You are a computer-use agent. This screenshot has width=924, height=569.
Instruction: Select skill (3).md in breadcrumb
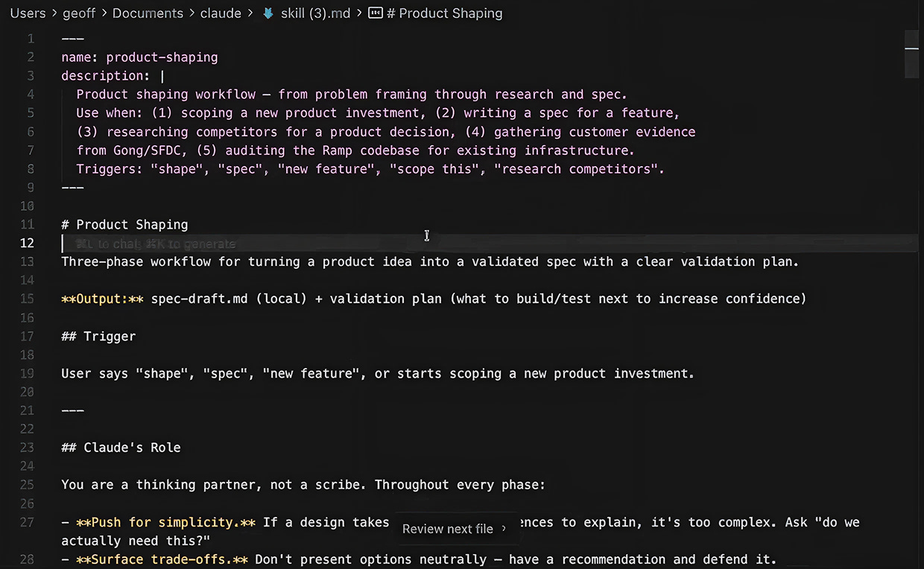click(x=315, y=13)
